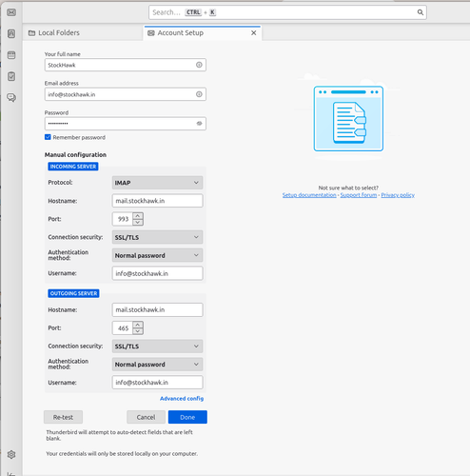Click outgoing server Username field
This screenshot has width=470, height=476.
(x=157, y=383)
